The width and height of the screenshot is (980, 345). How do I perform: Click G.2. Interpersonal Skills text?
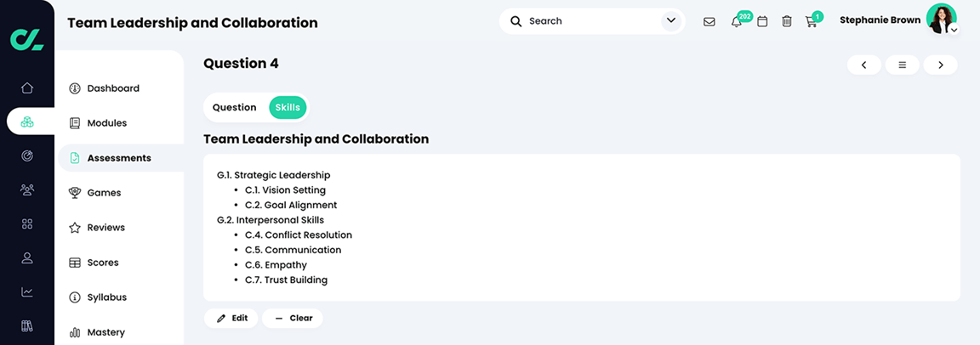coord(271,220)
